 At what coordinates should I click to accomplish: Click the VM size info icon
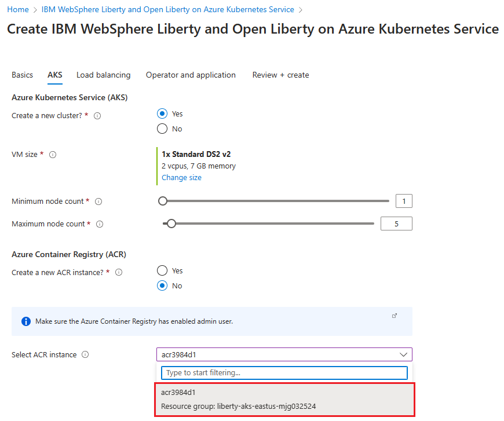coord(53,155)
